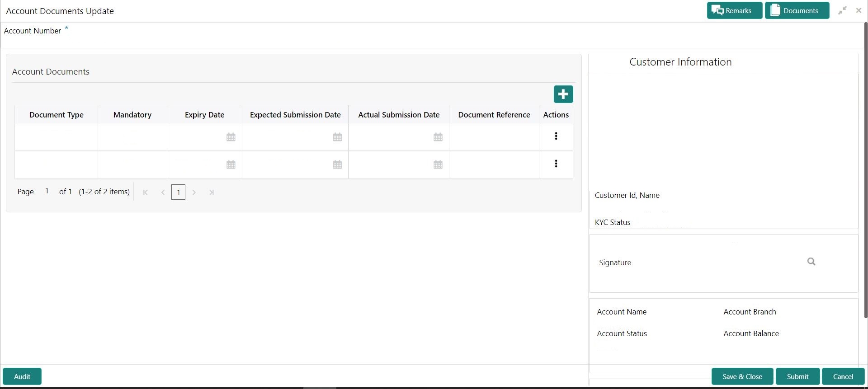Go to first page of documents
Viewport: 868px width, 389px height.
click(x=146, y=192)
